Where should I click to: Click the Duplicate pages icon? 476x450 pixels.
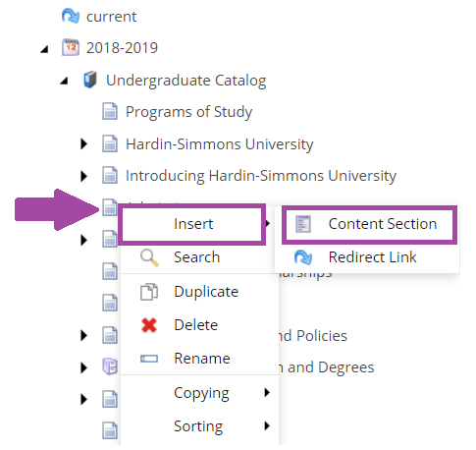click(149, 292)
